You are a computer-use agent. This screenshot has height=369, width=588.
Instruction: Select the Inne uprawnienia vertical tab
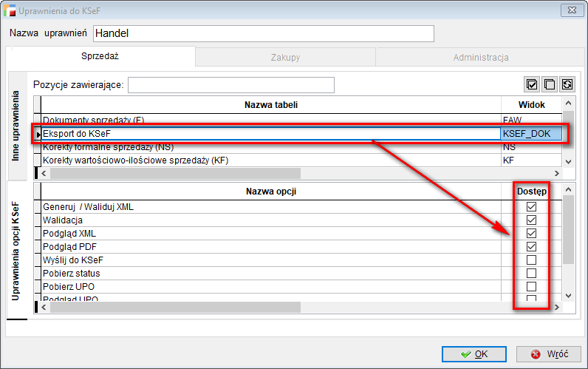[x=16, y=126]
